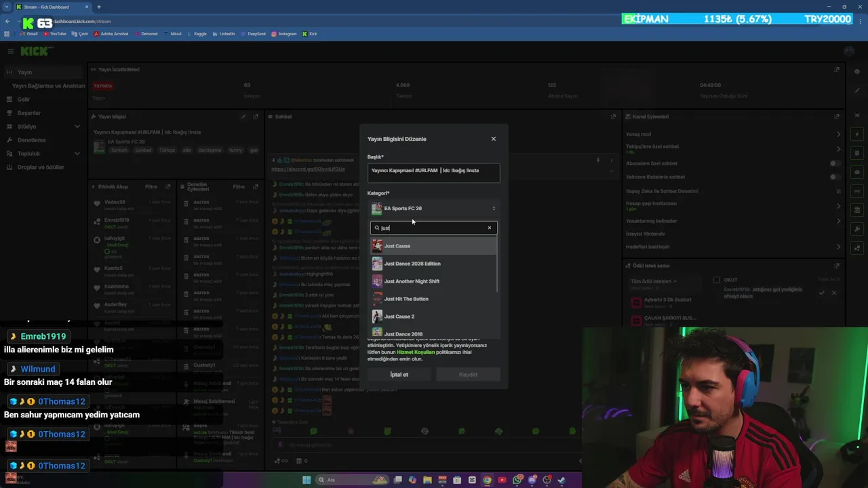Open the YouTube bookmark
This screenshot has height=488, width=868.
click(x=54, y=33)
